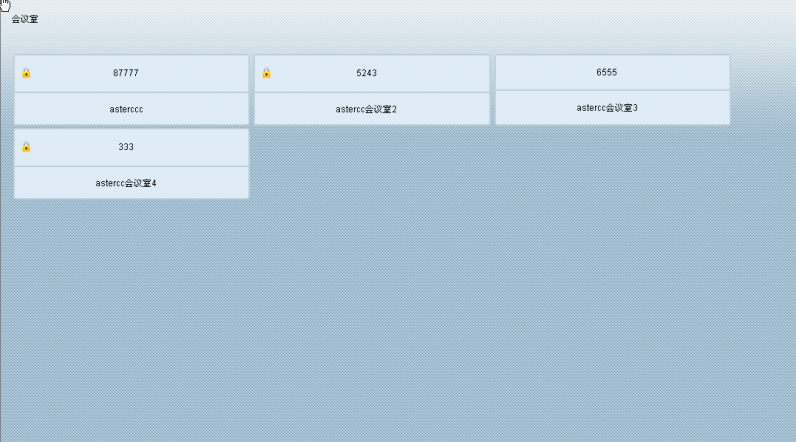This screenshot has height=442, width=796.
Task: Open conference room number 5243
Action: (366, 73)
